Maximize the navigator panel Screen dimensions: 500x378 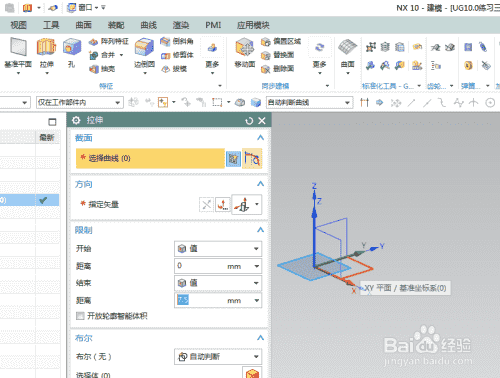pyautogui.click(x=52, y=122)
